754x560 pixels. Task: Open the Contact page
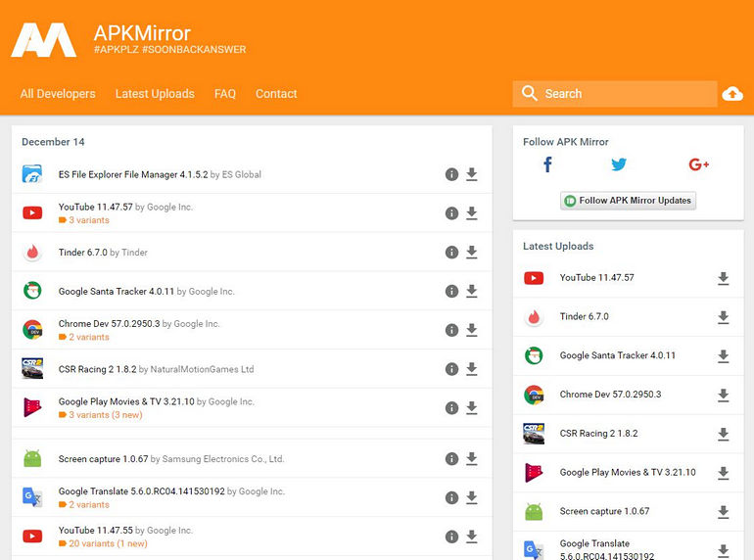276,94
